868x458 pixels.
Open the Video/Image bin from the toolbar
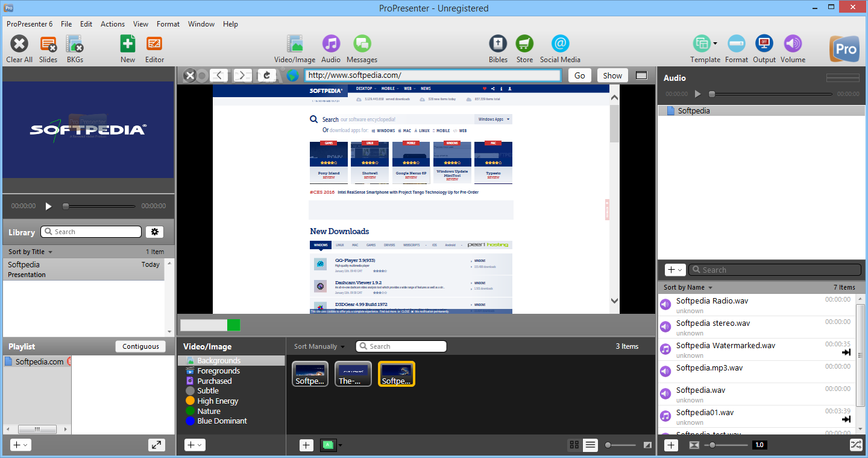point(295,44)
